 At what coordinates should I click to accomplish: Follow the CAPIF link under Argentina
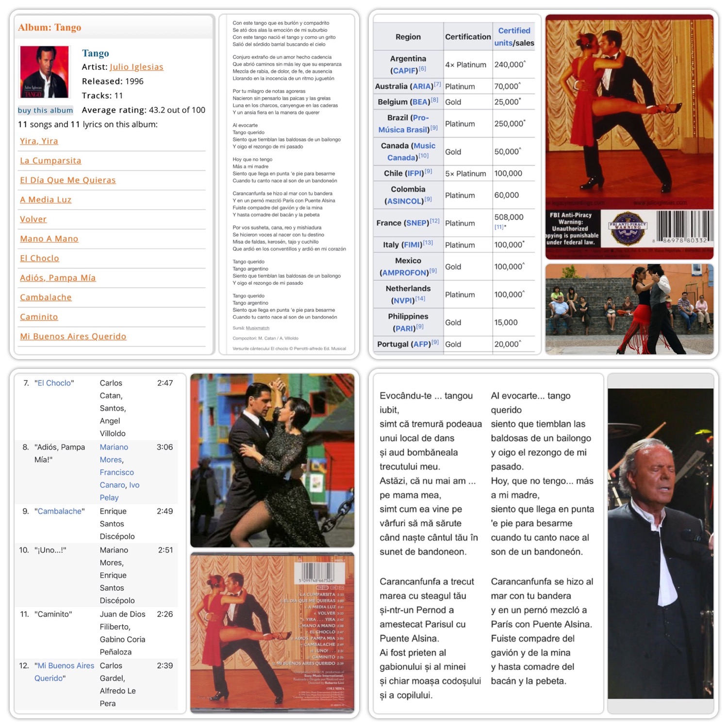(405, 70)
